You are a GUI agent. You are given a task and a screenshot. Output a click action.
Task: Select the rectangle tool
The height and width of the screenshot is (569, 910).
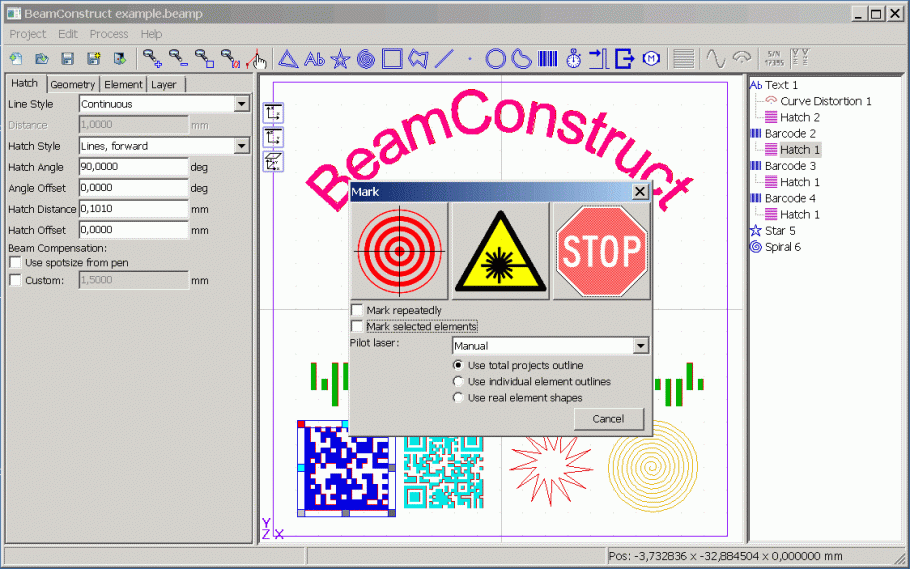pyautogui.click(x=392, y=59)
